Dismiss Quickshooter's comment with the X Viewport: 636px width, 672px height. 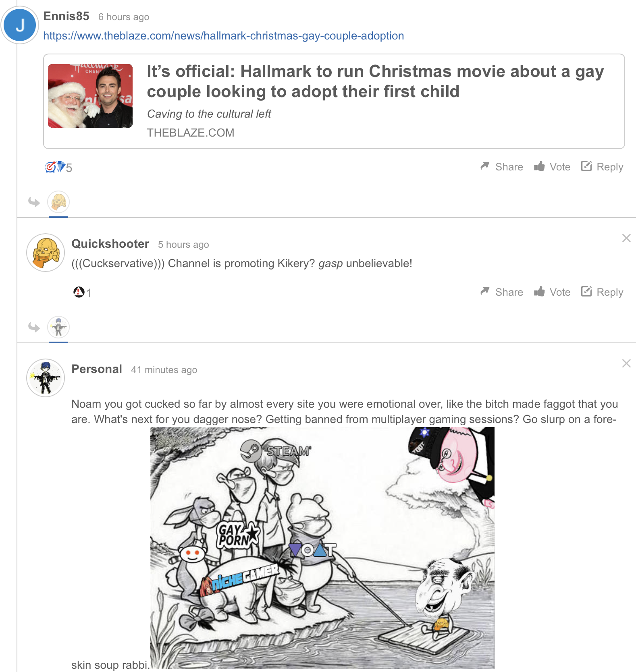click(x=626, y=238)
